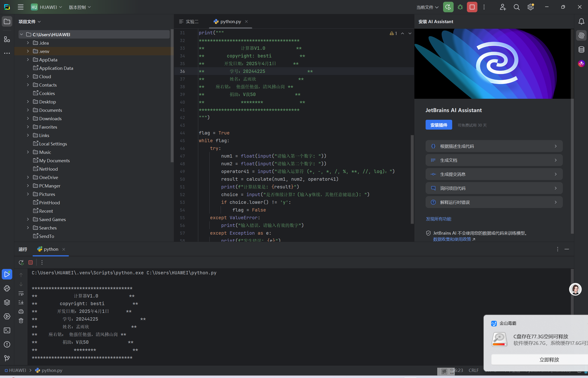588x378 pixels.
Task: Expand the Downloads folder in tree
Action: 28,119
